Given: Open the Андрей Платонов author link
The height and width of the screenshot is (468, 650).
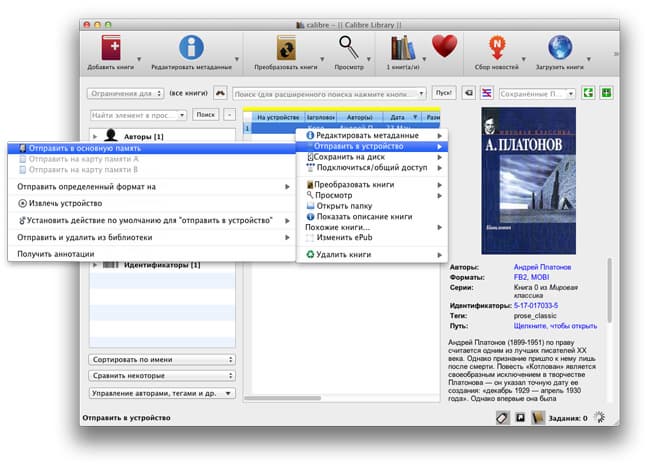Looking at the screenshot, I should pos(542,267).
